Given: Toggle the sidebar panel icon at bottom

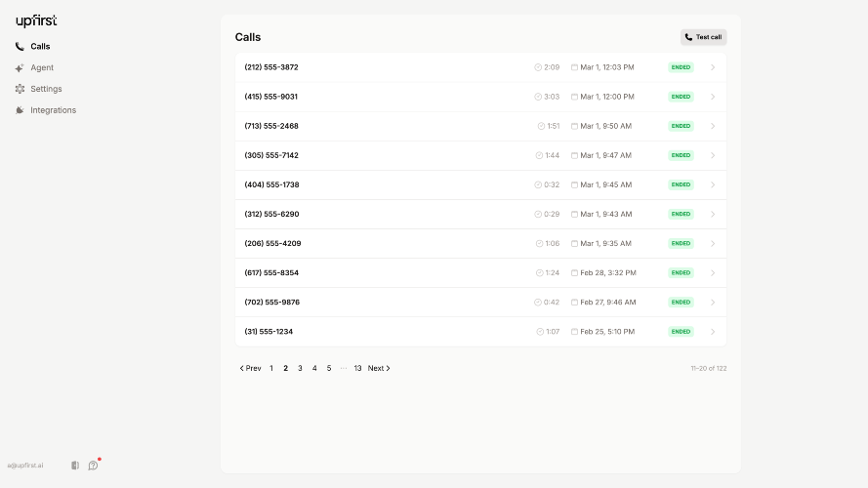Looking at the screenshot, I should (75, 466).
